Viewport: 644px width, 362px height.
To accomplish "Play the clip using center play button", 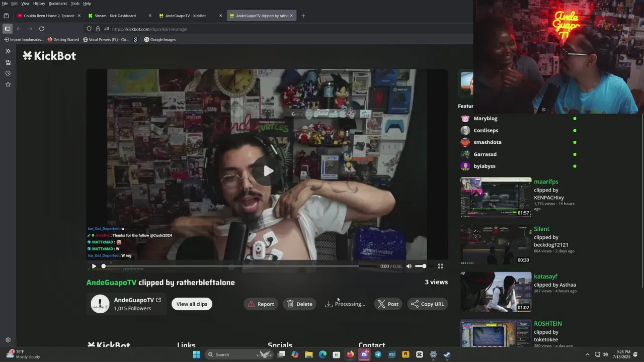I will [268, 171].
